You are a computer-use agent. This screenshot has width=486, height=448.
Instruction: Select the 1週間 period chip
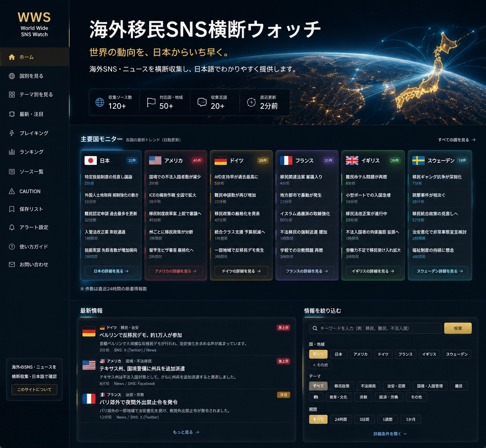(x=387, y=419)
